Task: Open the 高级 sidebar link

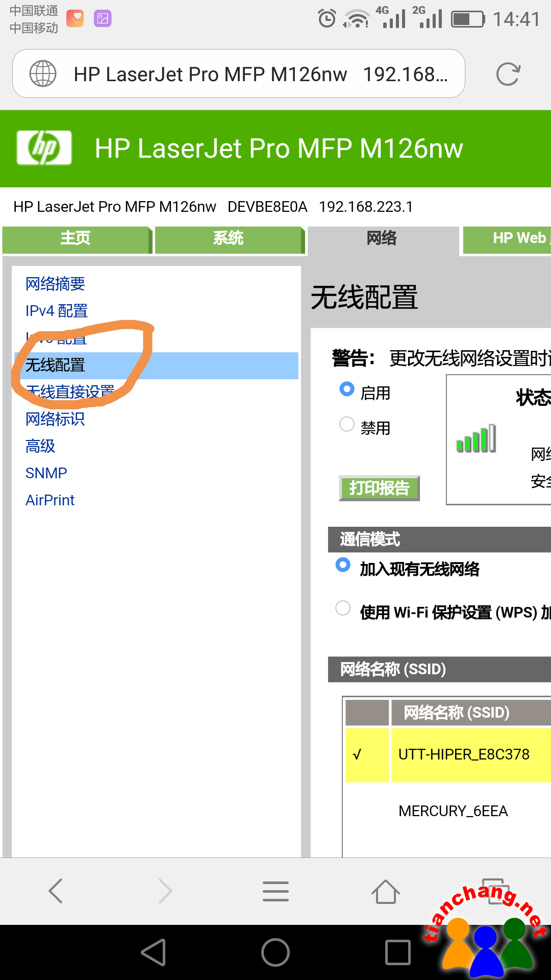Action: click(x=40, y=446)
